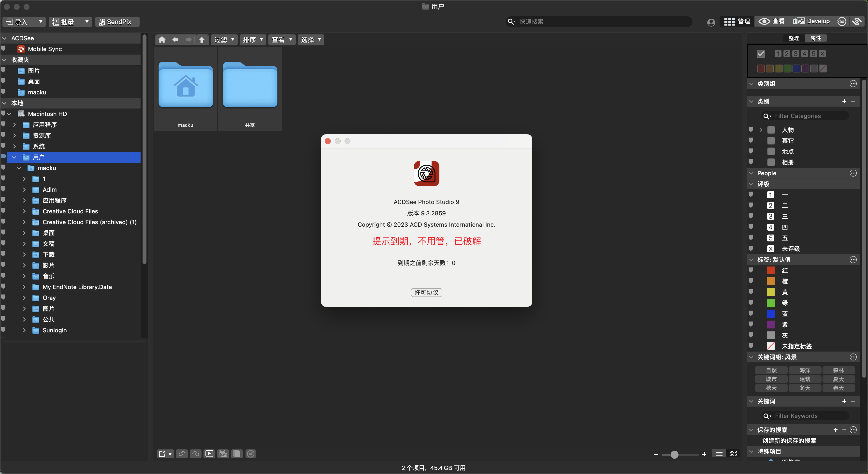Select the 整理 panel tab

(794, 38)
